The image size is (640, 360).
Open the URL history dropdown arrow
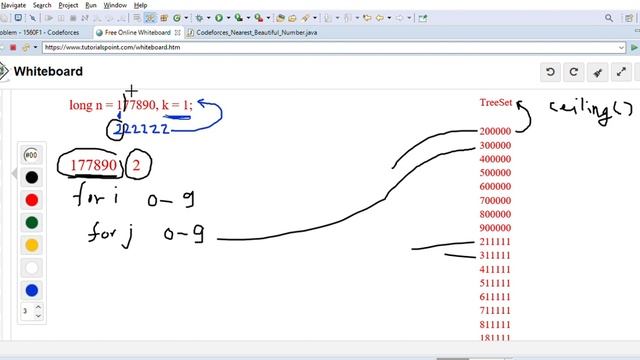(621, 47)
